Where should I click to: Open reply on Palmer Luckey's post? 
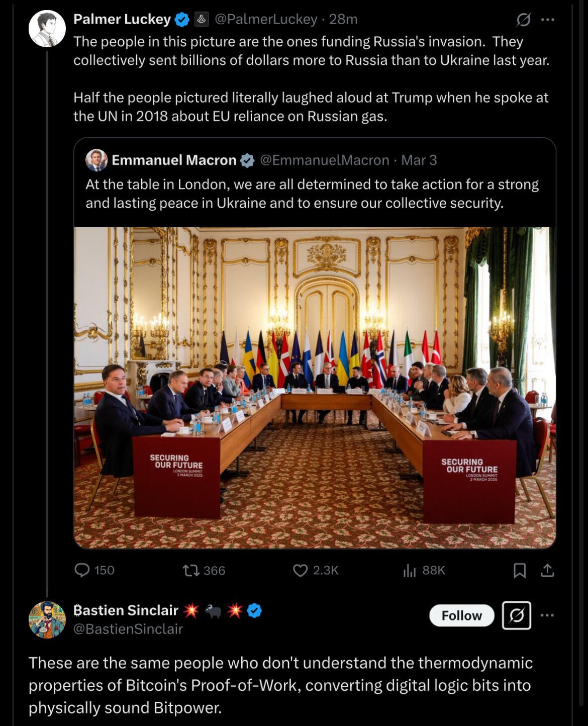pyautogui.click(x=94, y=570)
